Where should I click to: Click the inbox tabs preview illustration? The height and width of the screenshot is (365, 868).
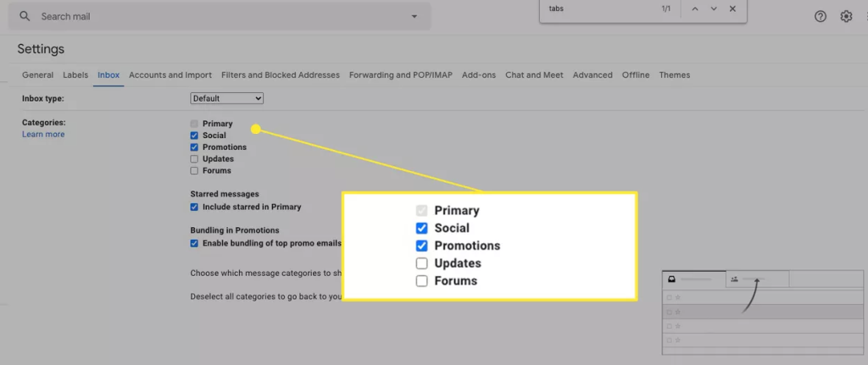[x=765, y=312]
